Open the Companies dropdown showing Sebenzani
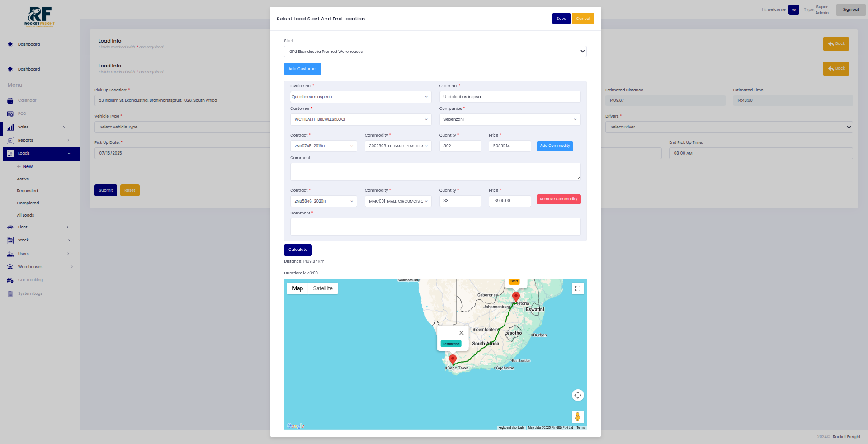The width and height of the screenshot is (868, 444). click(x=509, y=119)
